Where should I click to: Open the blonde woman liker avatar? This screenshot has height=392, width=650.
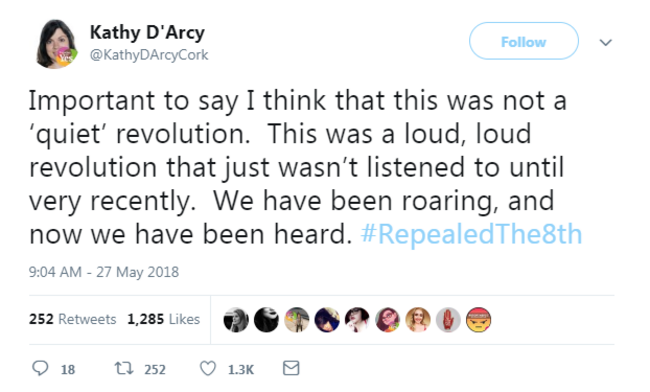click(418, 320)
